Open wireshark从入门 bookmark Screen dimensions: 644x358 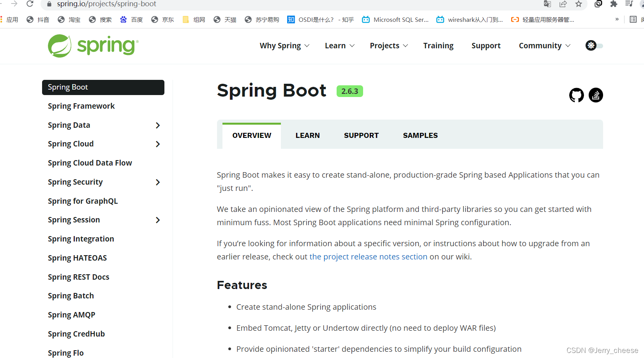tap(469, 19)
